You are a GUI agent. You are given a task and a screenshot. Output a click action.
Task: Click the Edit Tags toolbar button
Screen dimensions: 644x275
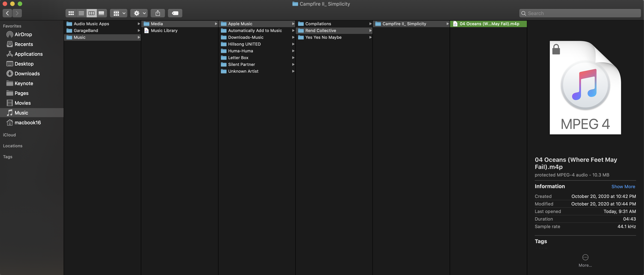pos(175,13)
